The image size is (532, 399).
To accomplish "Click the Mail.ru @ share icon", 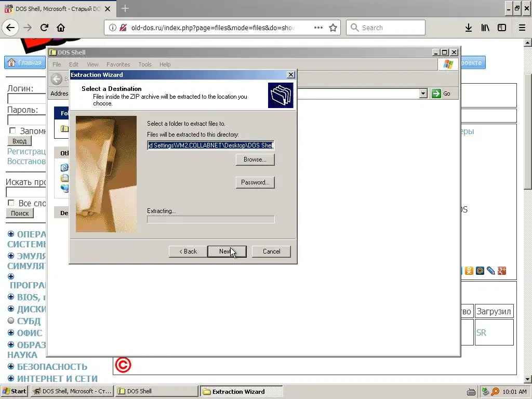I will click(x=480, y=270).
